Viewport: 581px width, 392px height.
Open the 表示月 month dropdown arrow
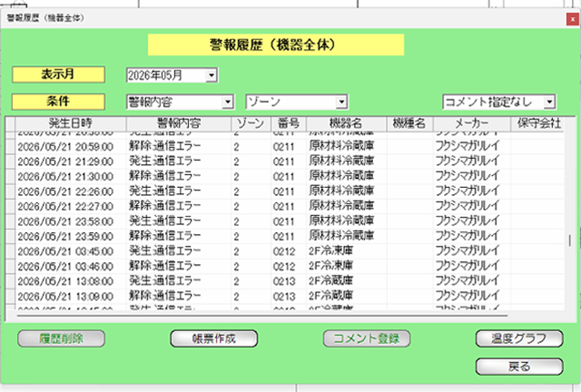pos(212,75)
